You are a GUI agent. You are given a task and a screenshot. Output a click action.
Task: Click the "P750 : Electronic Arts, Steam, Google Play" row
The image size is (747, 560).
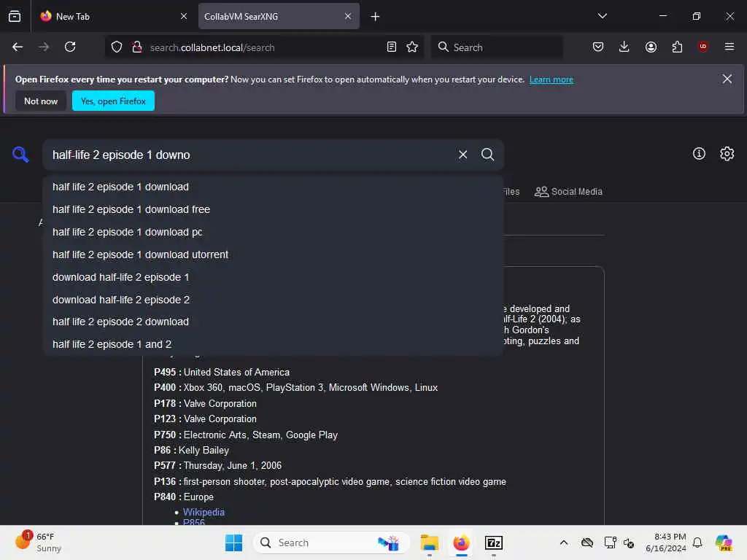pyautogui.click(x=246, y=435)
